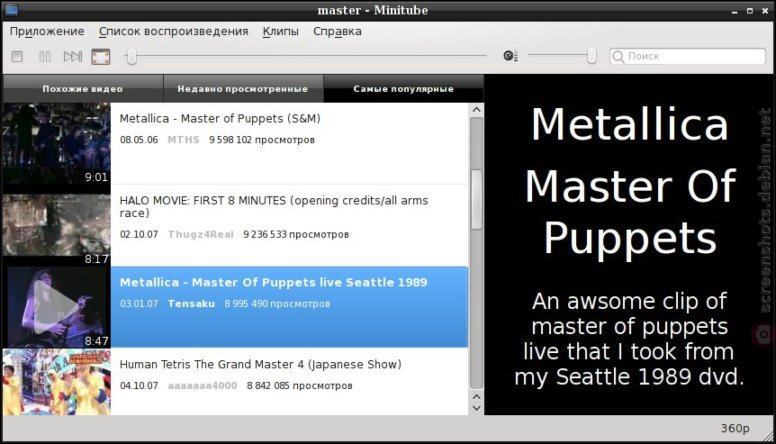Click the volume slider handle
This screenshot has width=776, height=444.
point(592,56)
